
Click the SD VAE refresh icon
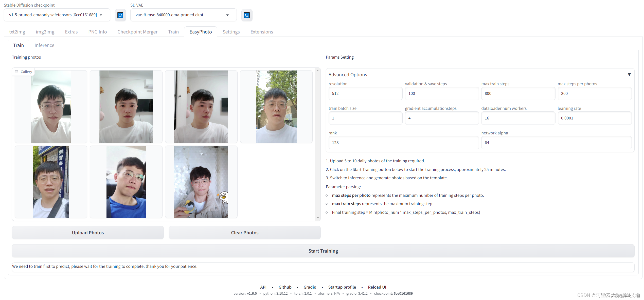click(247, 15)
